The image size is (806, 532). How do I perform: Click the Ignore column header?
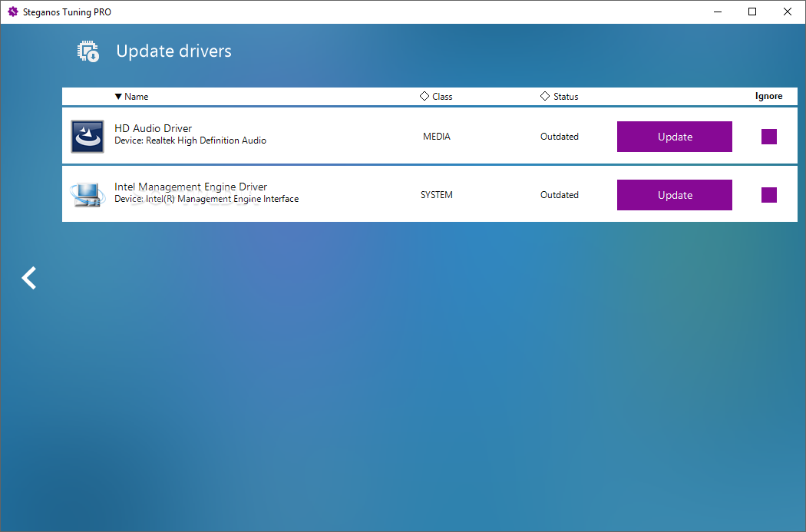768,96
